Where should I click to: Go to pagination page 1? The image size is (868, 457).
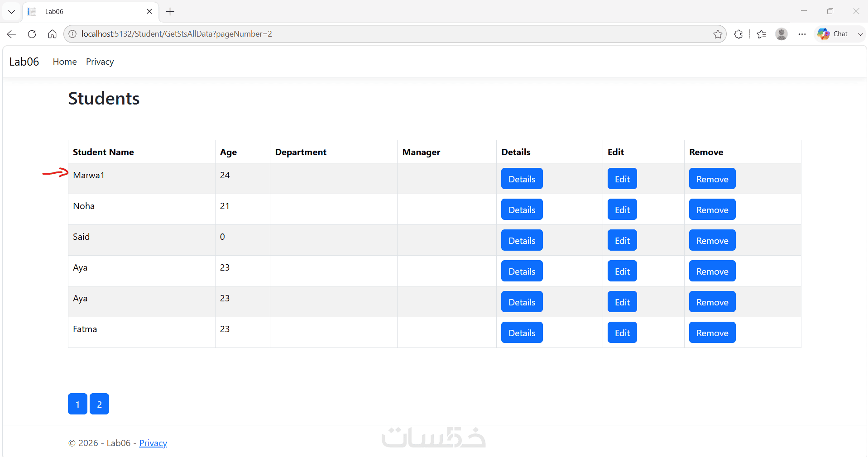point(77,404)
